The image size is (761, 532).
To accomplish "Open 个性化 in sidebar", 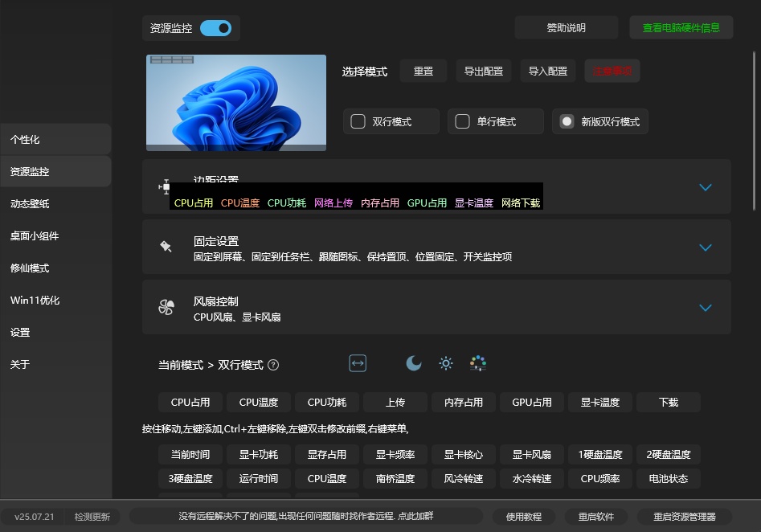I will [55, 140].
